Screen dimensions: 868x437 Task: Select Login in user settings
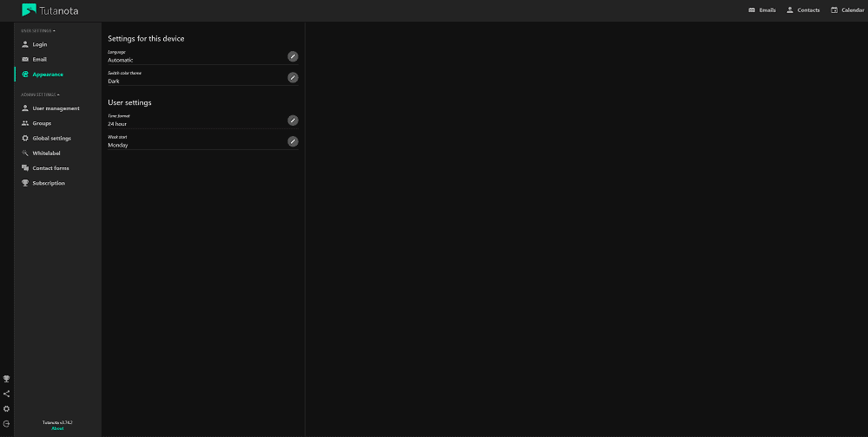coord(40,44)
